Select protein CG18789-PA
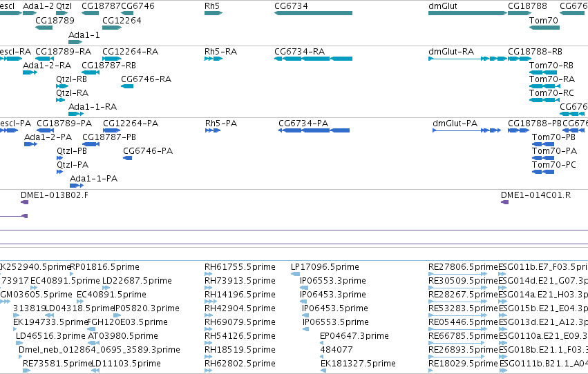The image size is (588, 374). coord(46,130)
